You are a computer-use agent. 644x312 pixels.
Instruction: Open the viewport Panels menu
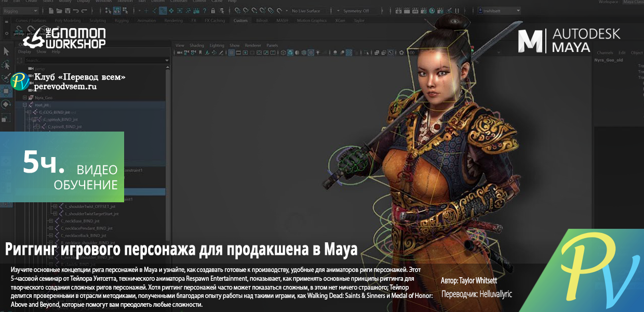tap(272, 45)
